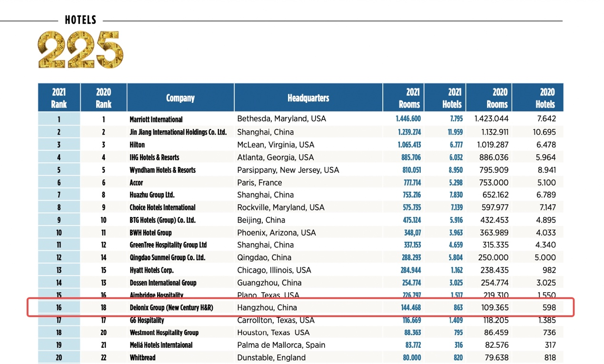Click Jin Jiang International Holdings Co. Ltd.
The width and height of the screenshot is (604, 364).
(178, 132)
